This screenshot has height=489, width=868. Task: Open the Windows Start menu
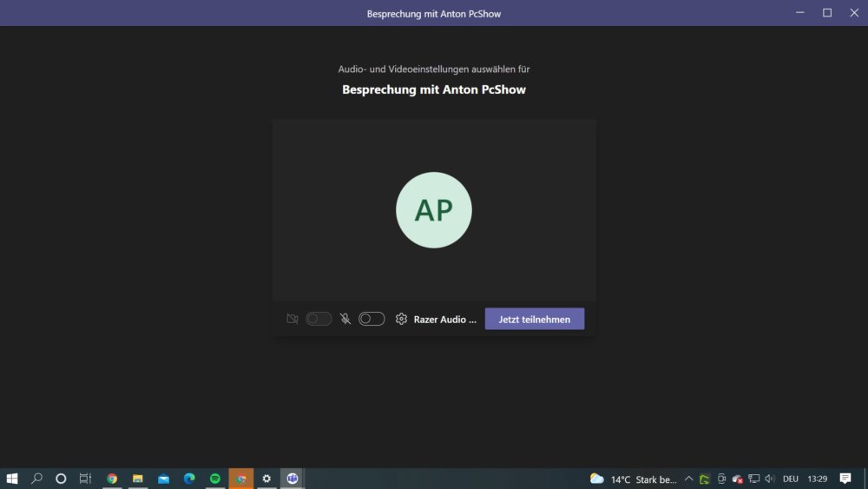(x=11, y=479)
